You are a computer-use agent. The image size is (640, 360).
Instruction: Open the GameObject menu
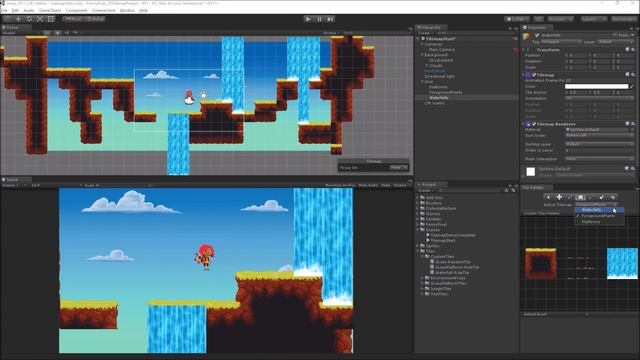[x=50, y=10]
